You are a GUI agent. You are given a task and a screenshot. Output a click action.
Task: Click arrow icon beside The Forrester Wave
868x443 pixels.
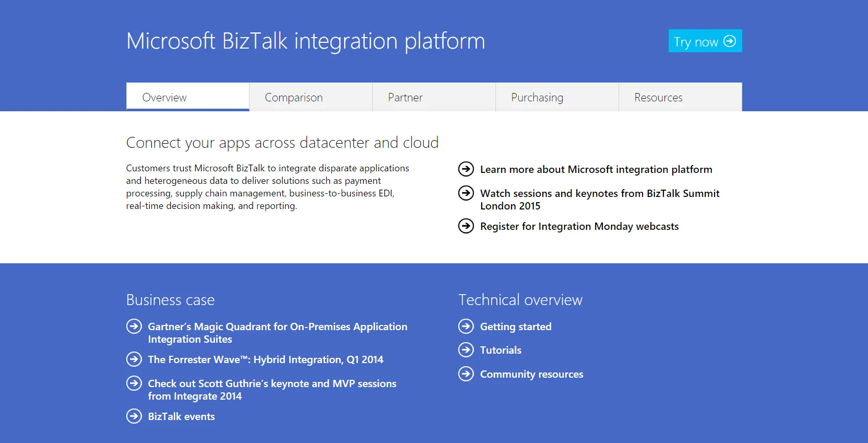[x=134, y=359]
